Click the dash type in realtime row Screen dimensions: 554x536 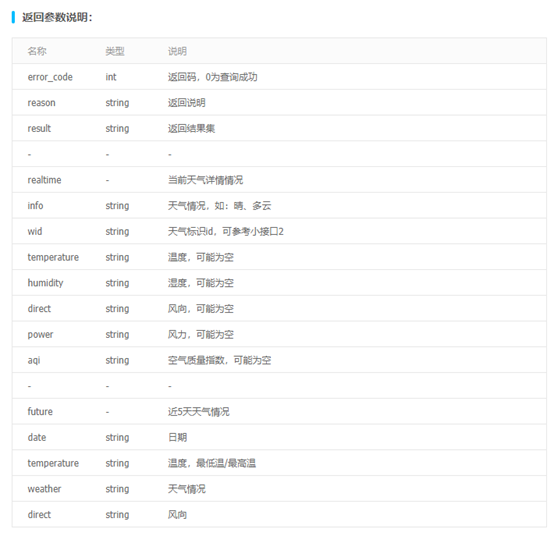pos(107,180)
